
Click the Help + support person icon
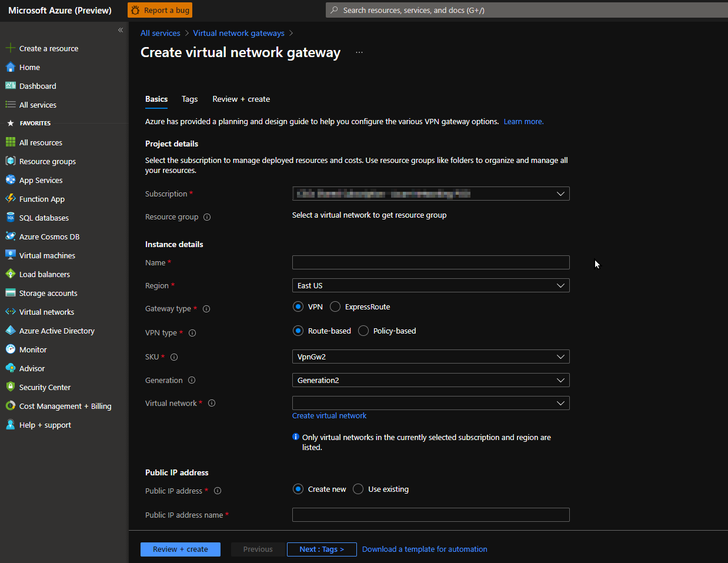click(x=10, y=425)
